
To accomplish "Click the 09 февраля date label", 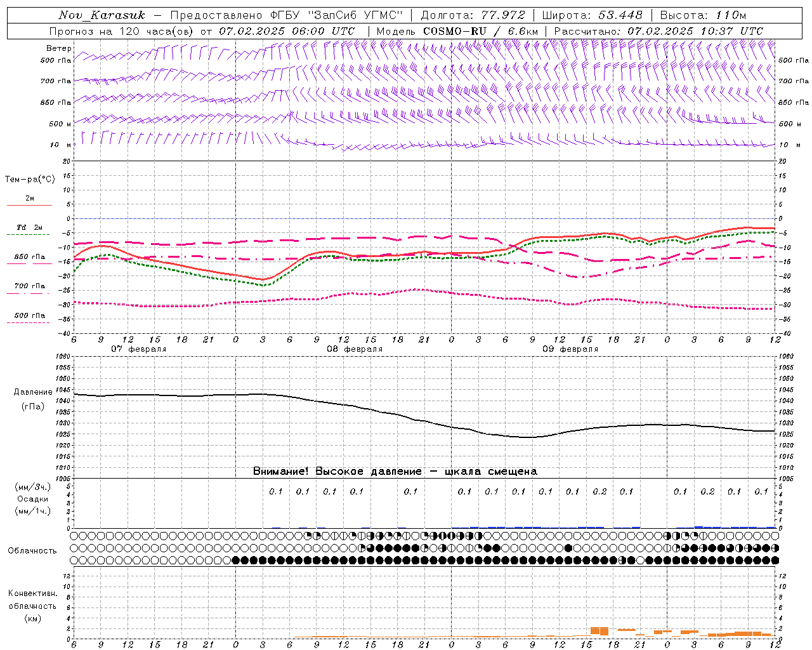I will click(x=570, y=349).
